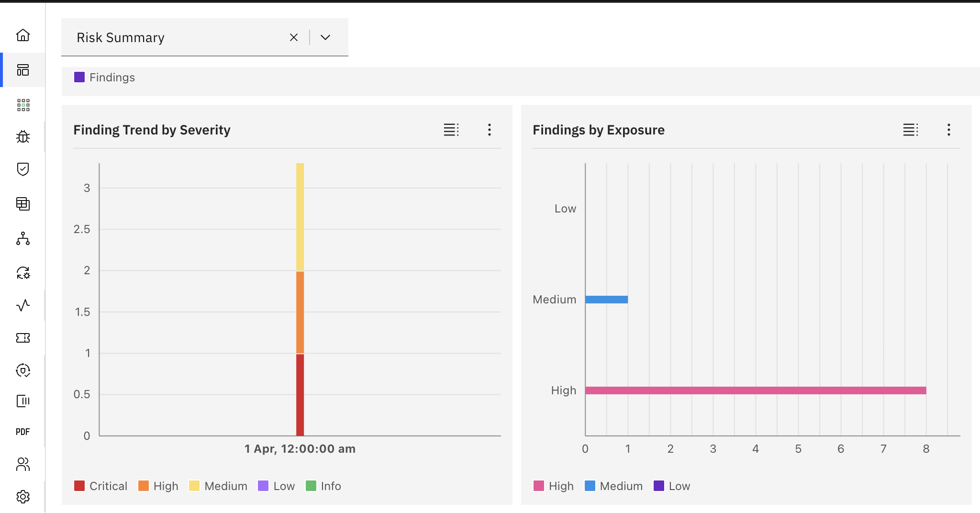Open Finding Trend by Severity overflow menu
This screenshot has height=513, width=980.
tap(489, 130)
